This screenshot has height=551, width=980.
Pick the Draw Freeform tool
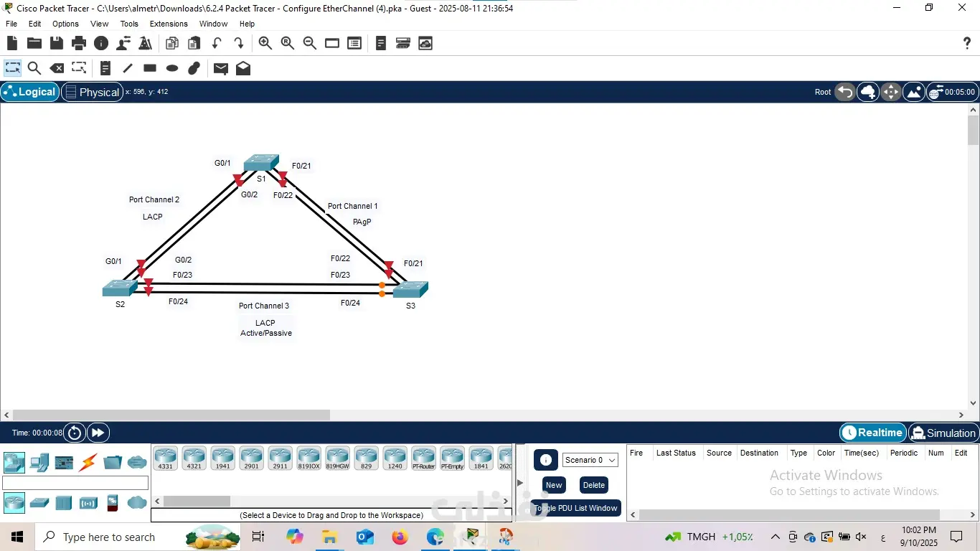pyautogui.click(x=194, y=68)
